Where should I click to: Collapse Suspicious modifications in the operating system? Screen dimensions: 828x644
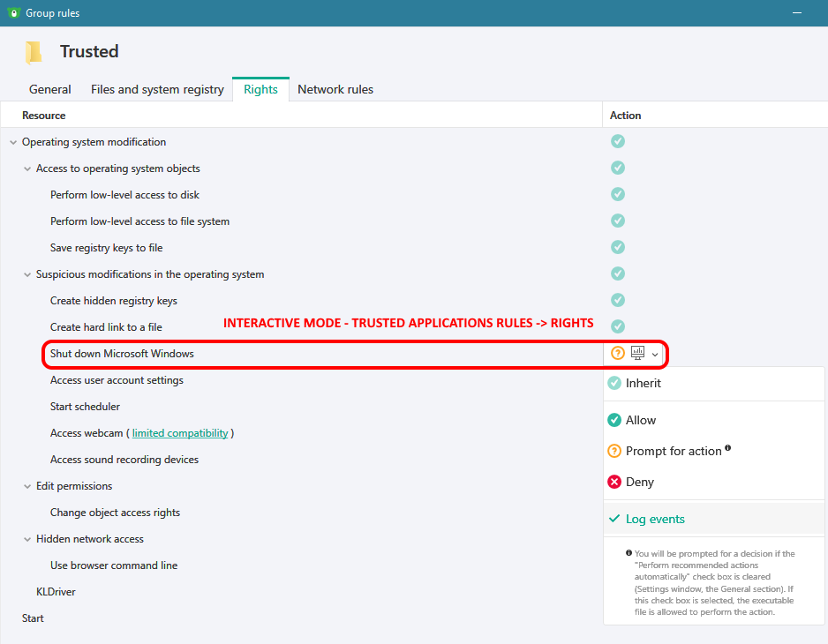pyautogui.click(x=27, y=274)
